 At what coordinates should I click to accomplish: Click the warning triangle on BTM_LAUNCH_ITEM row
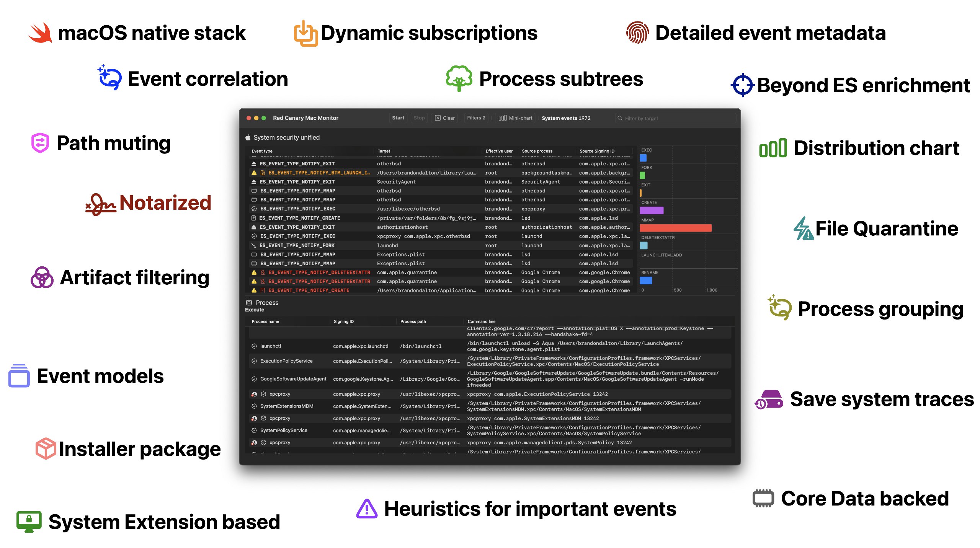[254, 173]
